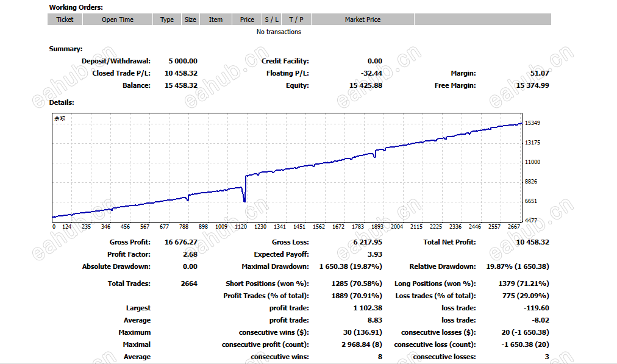Click the T / P column header
The image size is (617, 364).
tap(296, 20)
